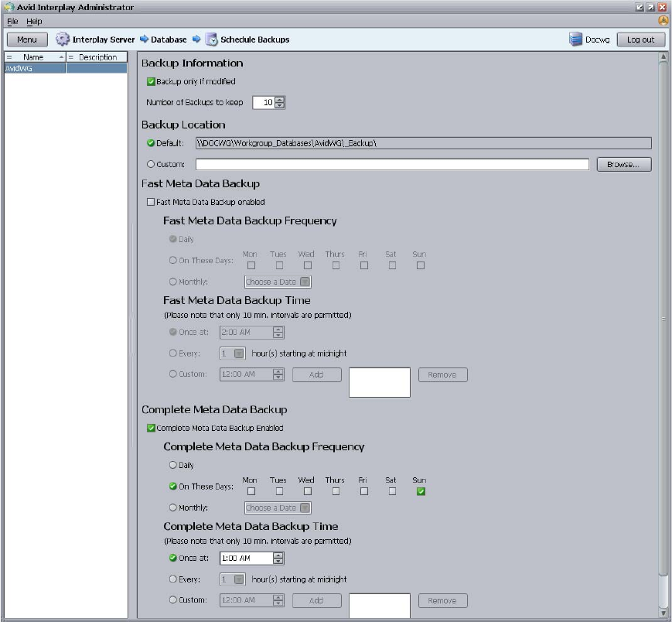The width and height of the screenshot is (672, 622).
Task: Select Daily for Complete Backup Frequency
Action: [x=172, y=465]
